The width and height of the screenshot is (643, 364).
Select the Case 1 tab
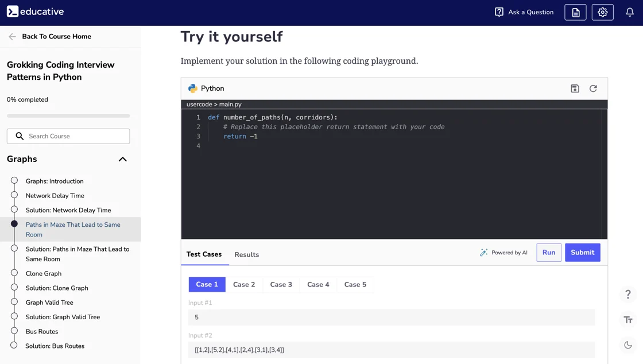[x=207, y=284]
